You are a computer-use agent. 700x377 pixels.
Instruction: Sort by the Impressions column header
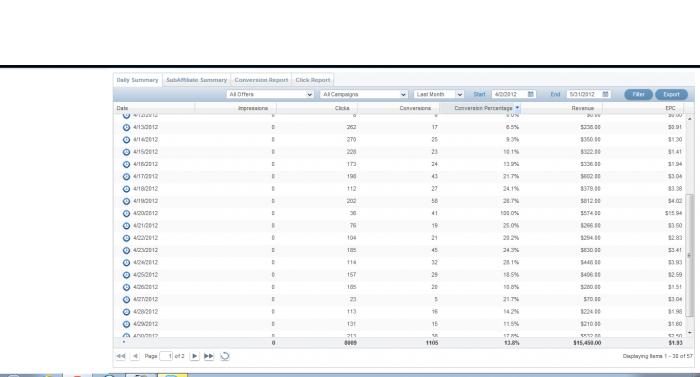pyautogui.click(x=236, y=108)
